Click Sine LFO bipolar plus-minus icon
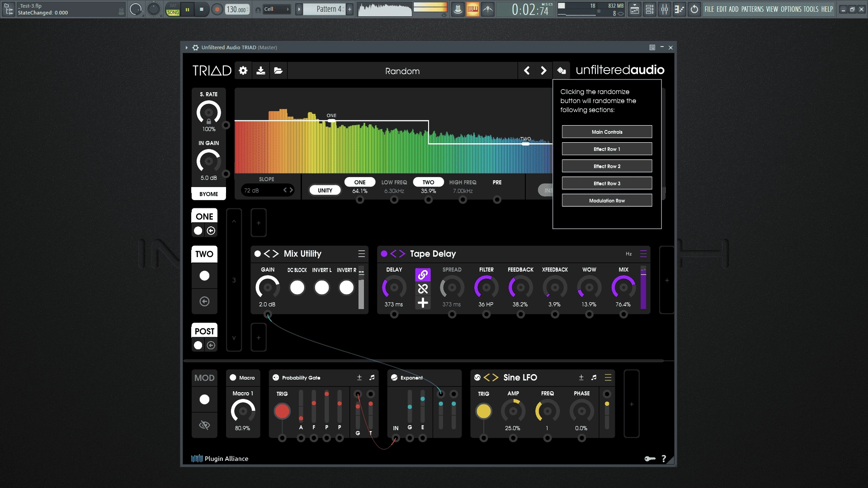Viewport: 868px width, 488px height. [x=581, y=377]
